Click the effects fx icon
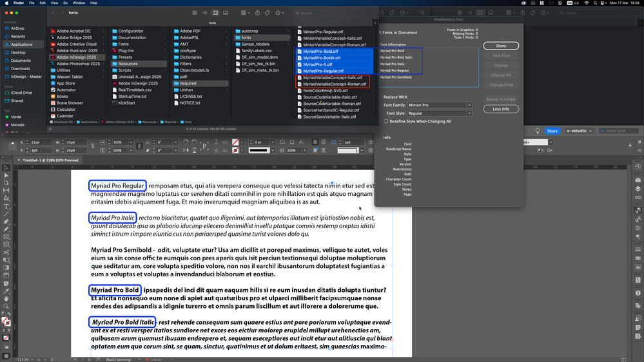The width and height of the screenshot is (644, 362). pos(302,142)
